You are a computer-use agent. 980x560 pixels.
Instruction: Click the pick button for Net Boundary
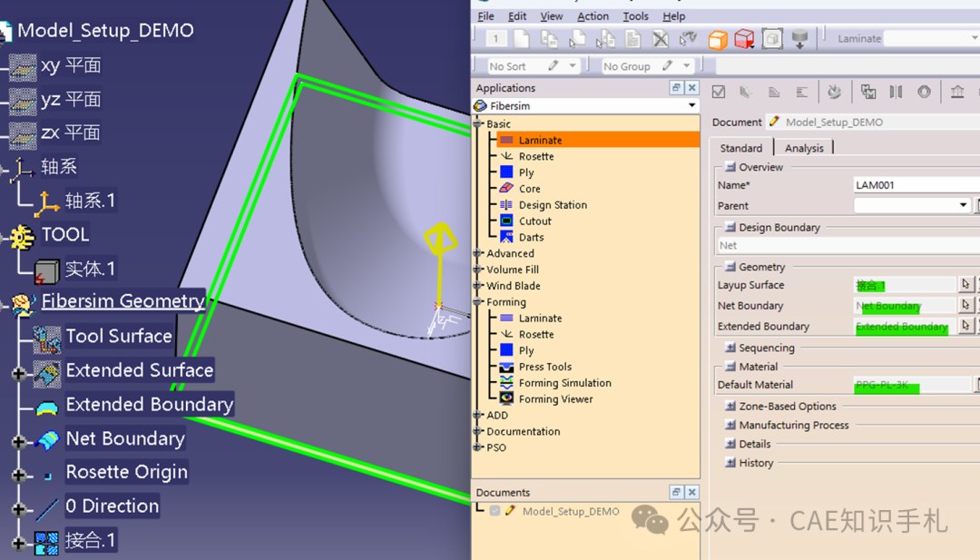[x=965, y=305]
